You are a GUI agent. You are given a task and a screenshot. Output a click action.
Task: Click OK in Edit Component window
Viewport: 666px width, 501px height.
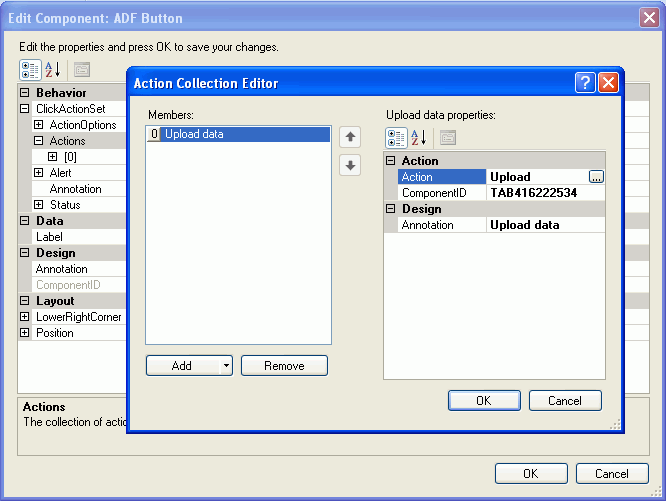pos(531,473)
